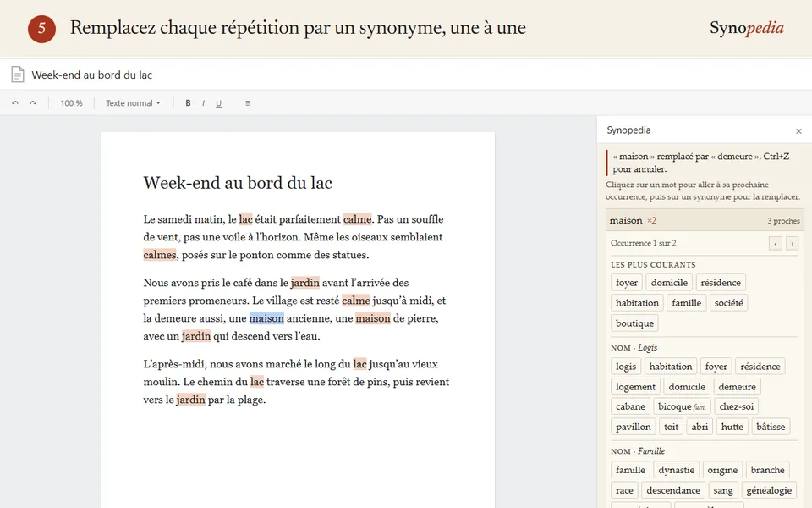
Task: Go to previous occurrence arrow
Action: click(776, 243)
